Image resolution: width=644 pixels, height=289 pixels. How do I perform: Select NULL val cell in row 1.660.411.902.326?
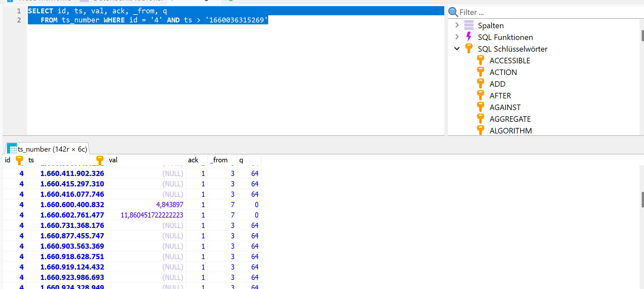146,173
